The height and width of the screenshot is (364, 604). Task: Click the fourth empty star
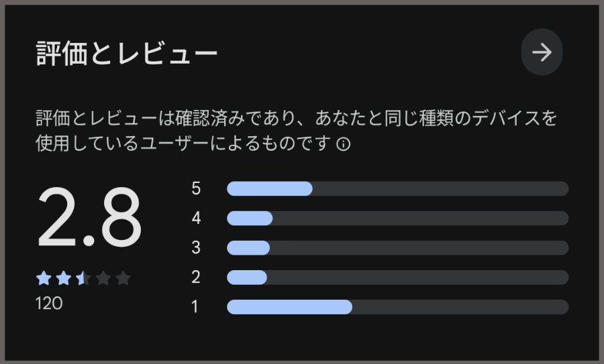coord(103,278)
